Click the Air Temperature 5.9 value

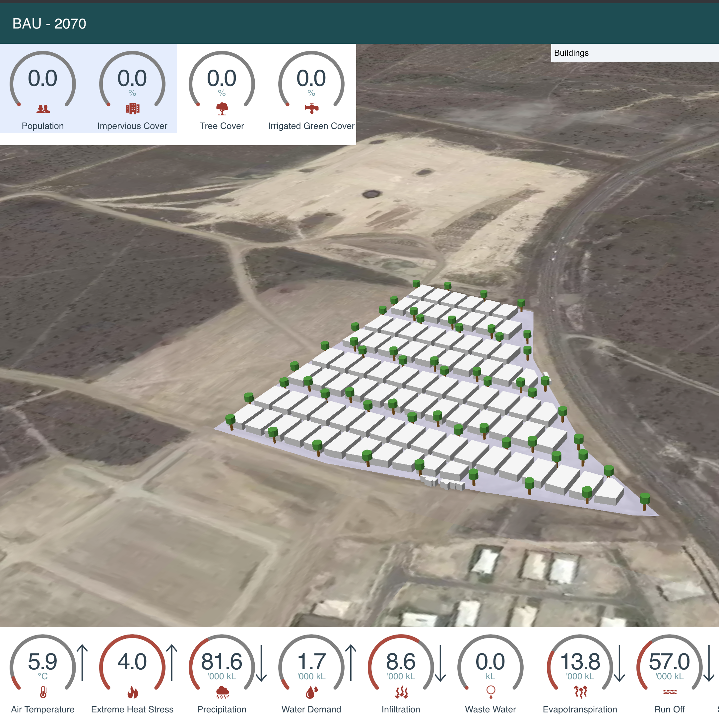tap(43, 662)
